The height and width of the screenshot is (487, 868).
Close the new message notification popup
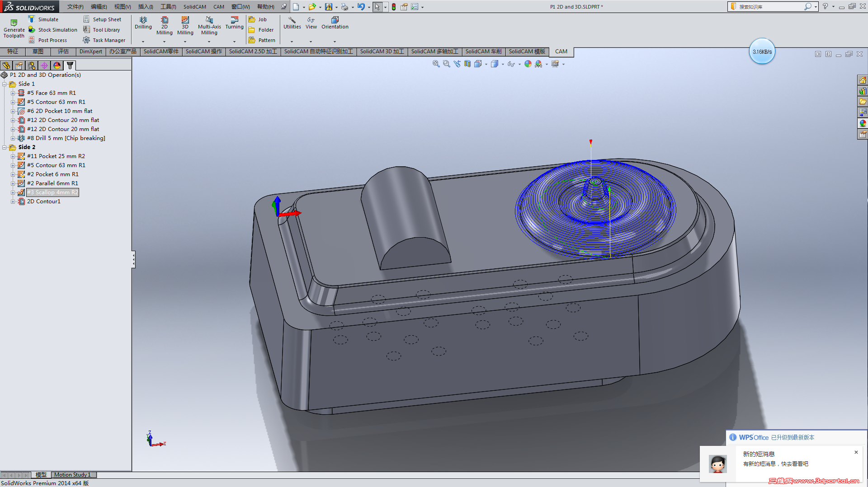coord(856,452)
